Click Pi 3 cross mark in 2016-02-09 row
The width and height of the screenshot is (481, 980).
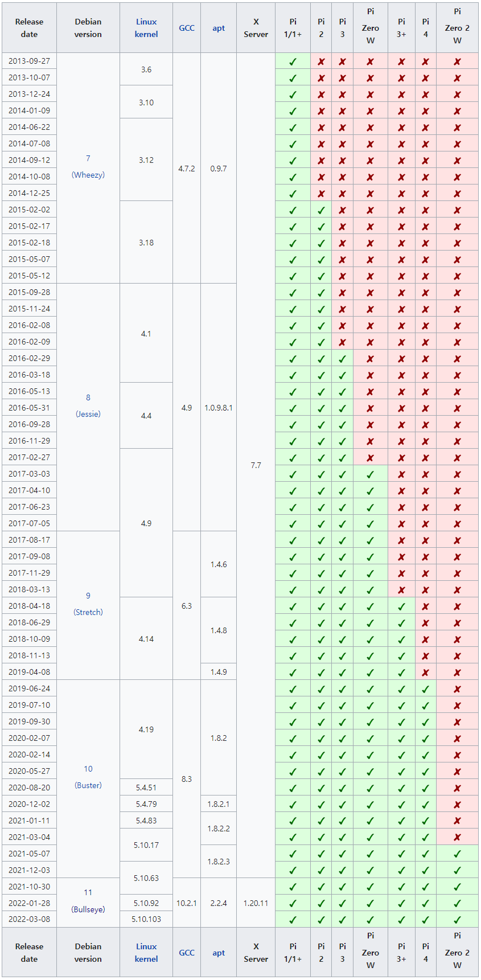pos(342,342)
